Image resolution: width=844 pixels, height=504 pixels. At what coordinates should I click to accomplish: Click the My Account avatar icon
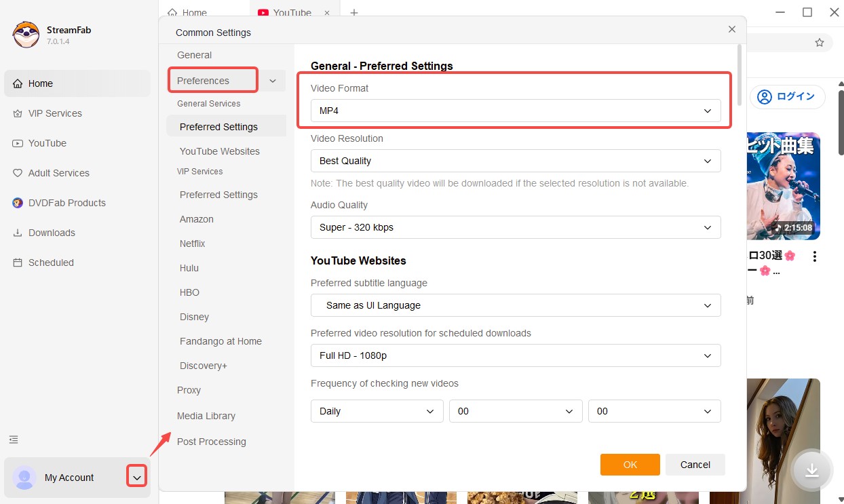coord(24,478)
